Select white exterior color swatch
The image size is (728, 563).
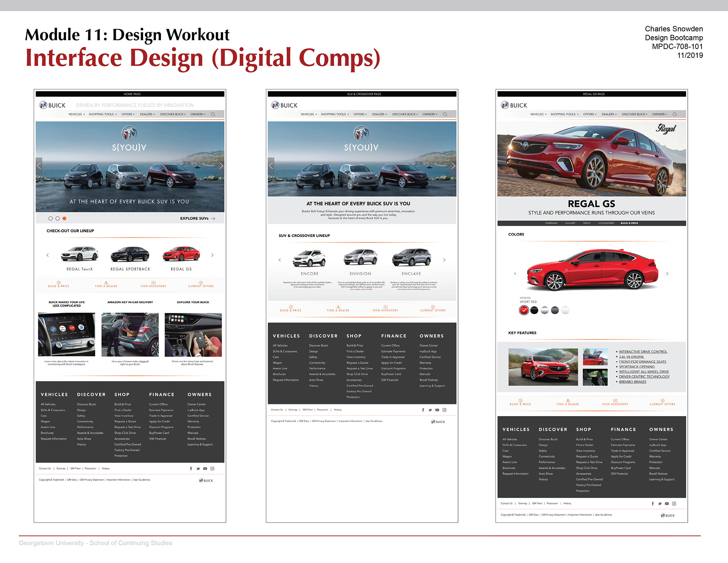pyautogui.click(x=565, y=310)
